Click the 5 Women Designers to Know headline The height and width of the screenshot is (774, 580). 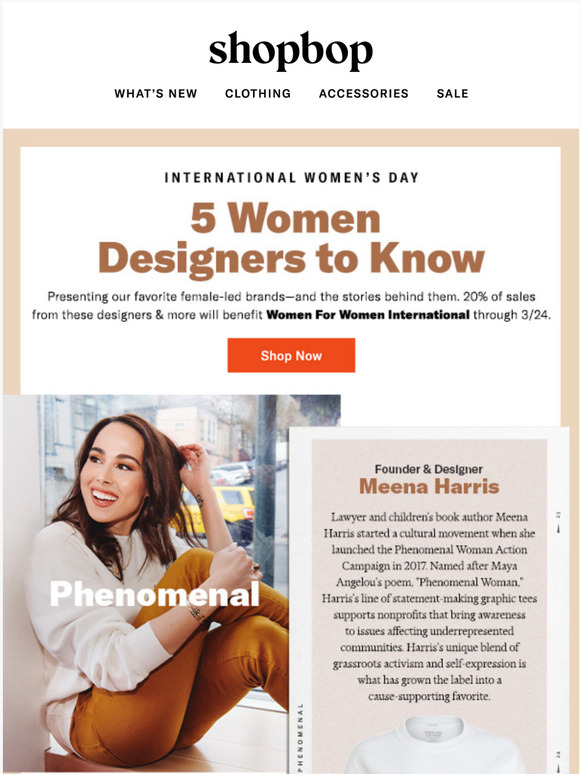tap(291, 238)
